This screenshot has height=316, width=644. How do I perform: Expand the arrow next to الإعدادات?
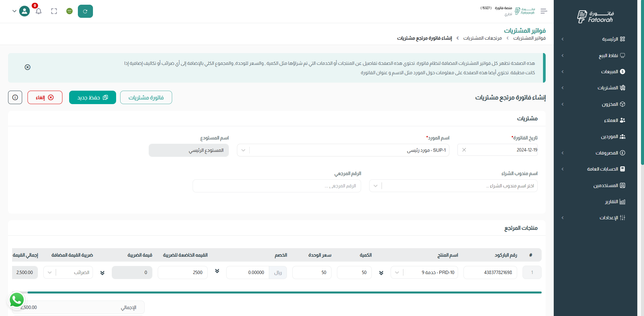click(562, 218)
